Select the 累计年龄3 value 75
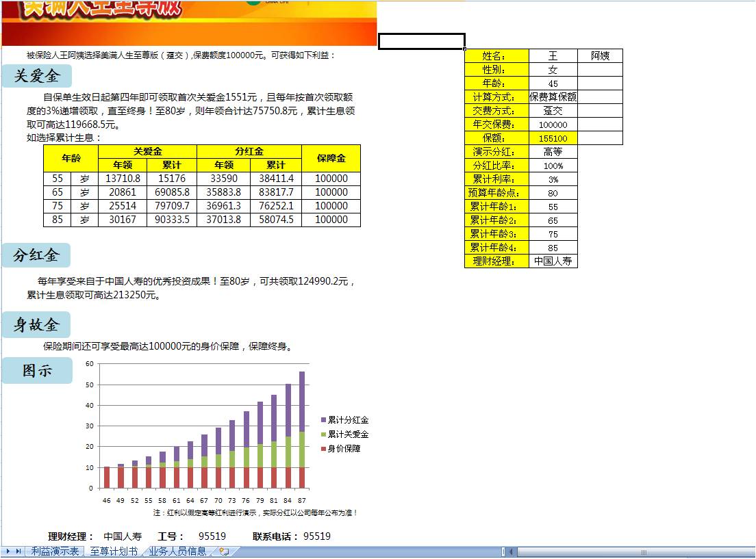 coord(553,234)
